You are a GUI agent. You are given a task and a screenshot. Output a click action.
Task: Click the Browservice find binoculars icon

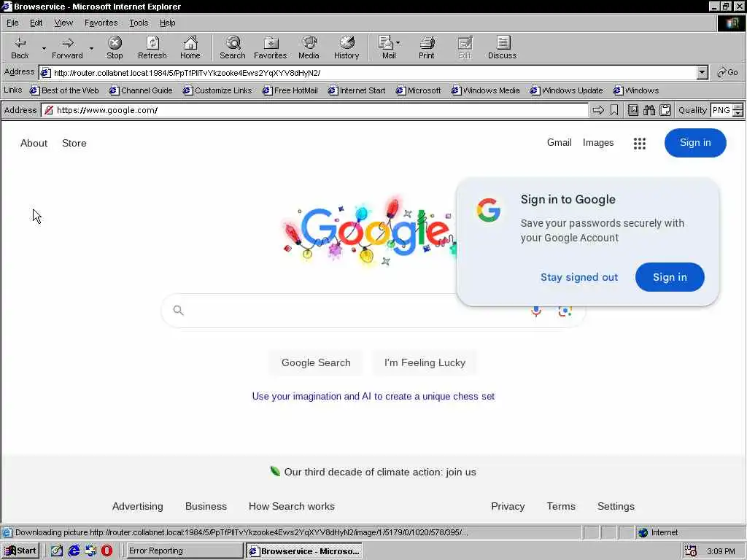pyautogui.click(x=649, y=111)
